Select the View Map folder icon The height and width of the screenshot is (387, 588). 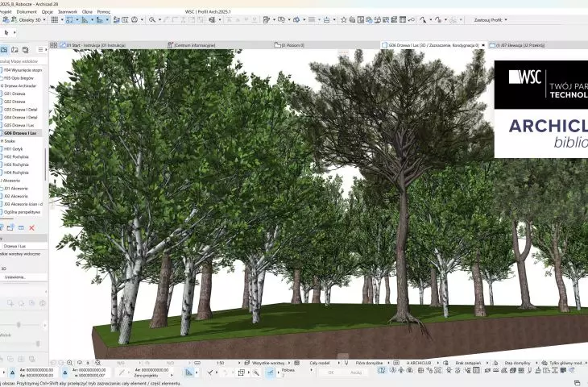pos(14,49)
